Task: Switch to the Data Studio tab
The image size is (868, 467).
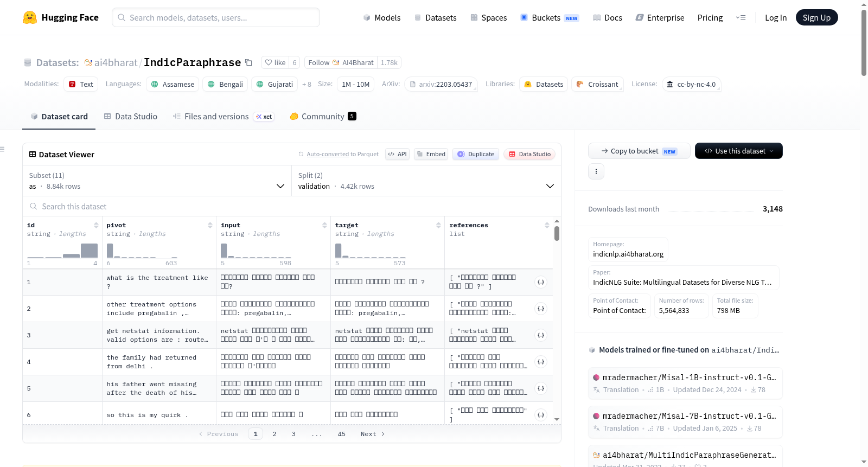Action: pyautogui.click(x=131, y=116)
